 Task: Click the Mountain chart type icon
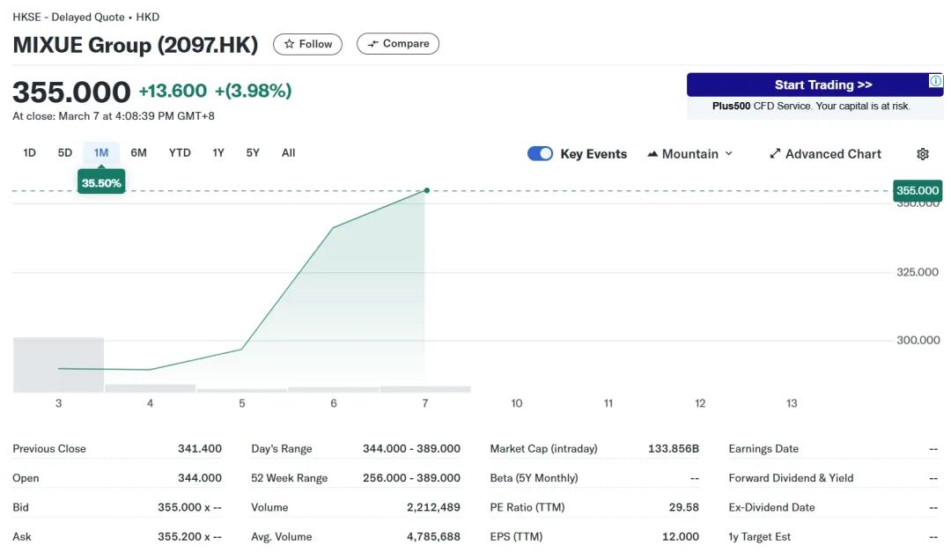tap(652, 154)
